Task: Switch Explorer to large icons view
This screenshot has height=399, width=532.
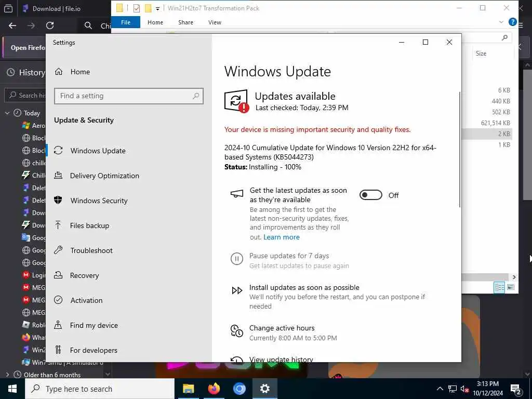Action: point(511,287)
